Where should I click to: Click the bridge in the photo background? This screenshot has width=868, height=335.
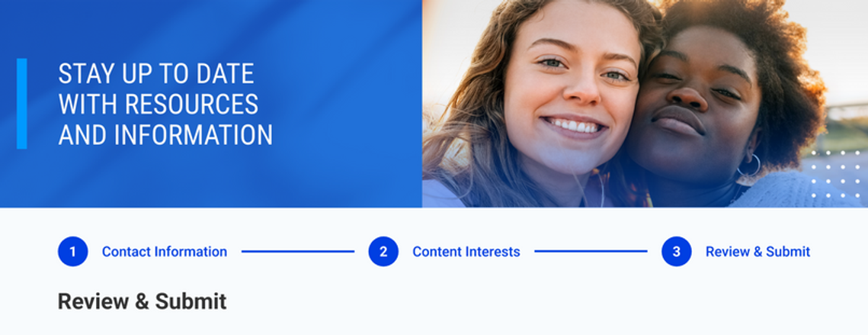847,111
